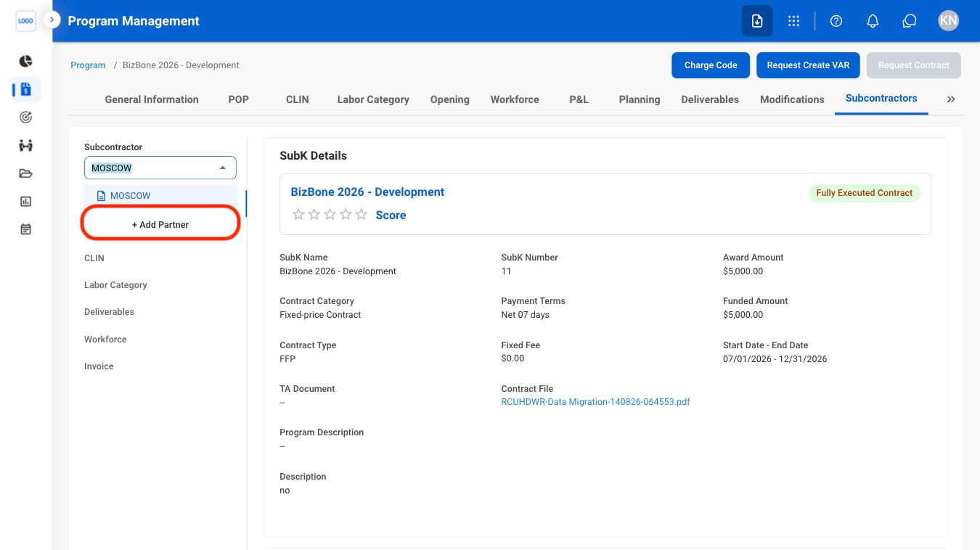Open the Subcontractor MOSCOW dropdown
The height and width of the screenshot is (550, 980).
[x=160, y=168]
